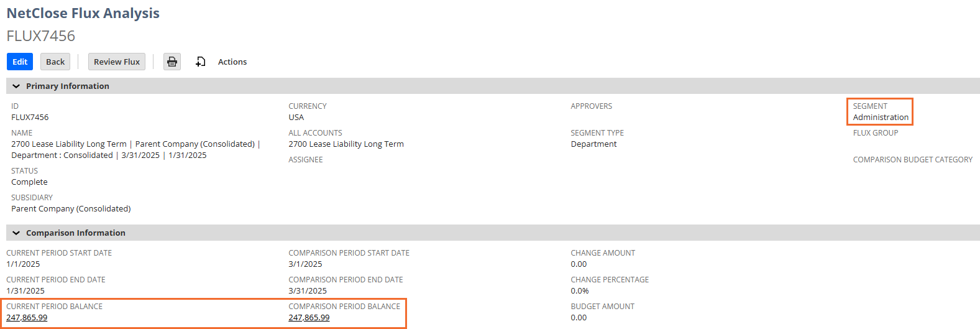Click the Review Flux button
The image size is (980, 329).
[117, 62]
